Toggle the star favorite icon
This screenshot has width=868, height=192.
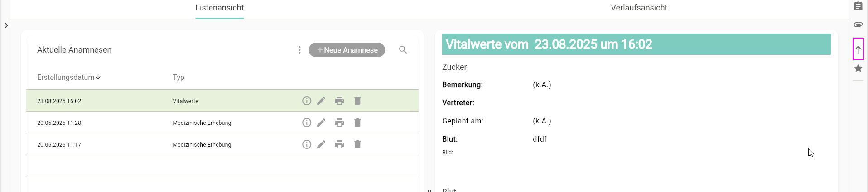858,68
